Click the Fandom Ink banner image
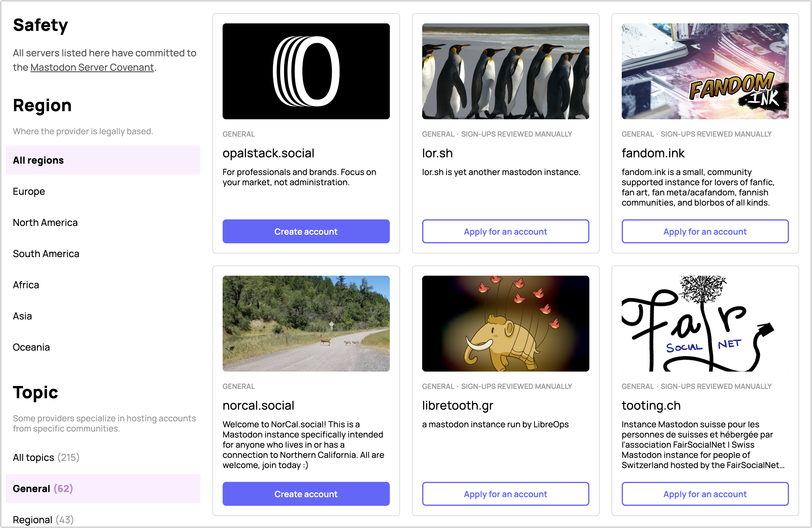 pos(704,71)
